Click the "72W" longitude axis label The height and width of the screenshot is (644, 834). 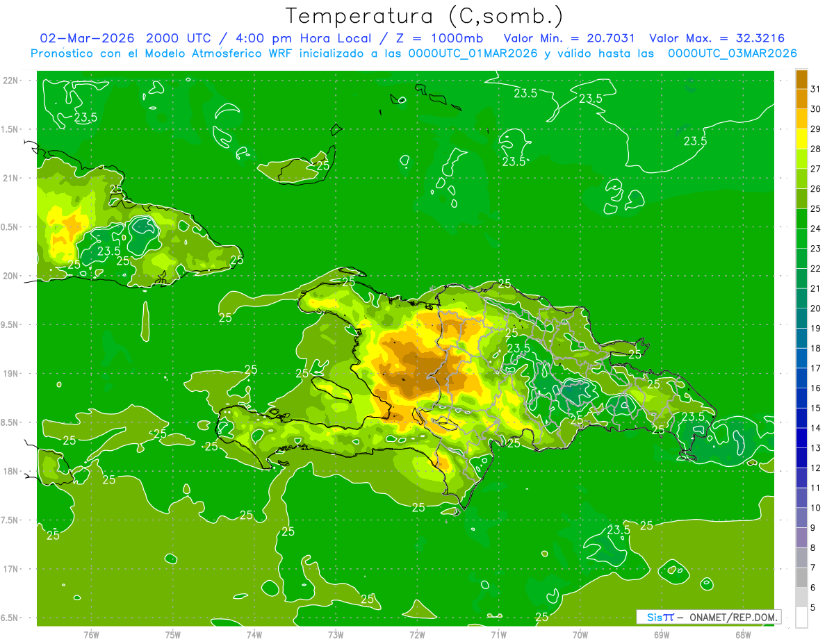pyautogui.click(x=417, y=634)
